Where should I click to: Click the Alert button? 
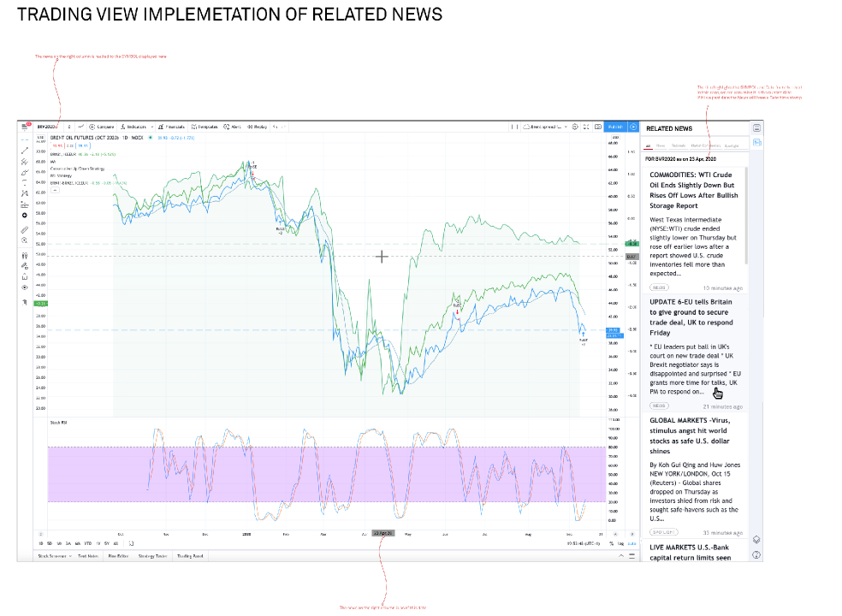pos(232,127)
